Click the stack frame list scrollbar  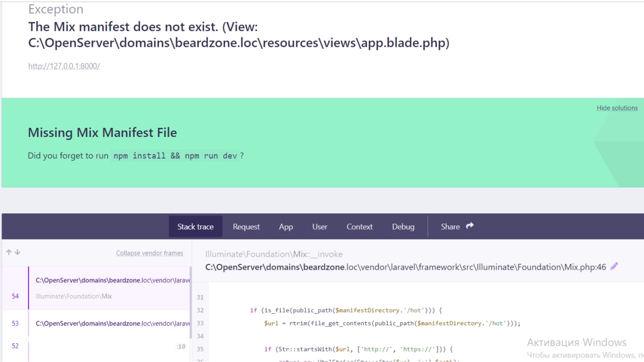click(x=190, y=302)
